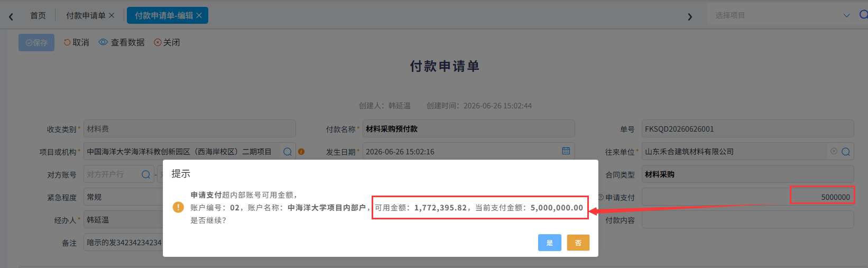Screen dimensions: 868x268
Task: Close the 付款申请单-编辑 tab
Action: pyautogui.click(x=199, y=15)
